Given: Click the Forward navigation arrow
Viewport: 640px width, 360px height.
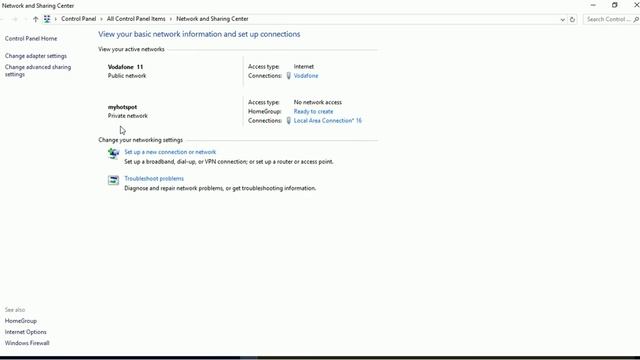Looking at the screenshot, I should 15,19.
